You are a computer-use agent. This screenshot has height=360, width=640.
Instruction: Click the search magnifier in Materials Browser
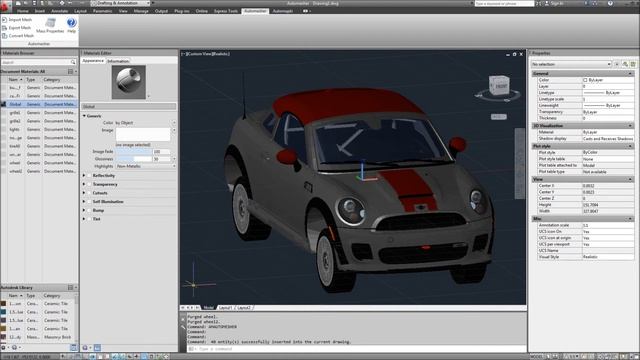coord(73,62)
